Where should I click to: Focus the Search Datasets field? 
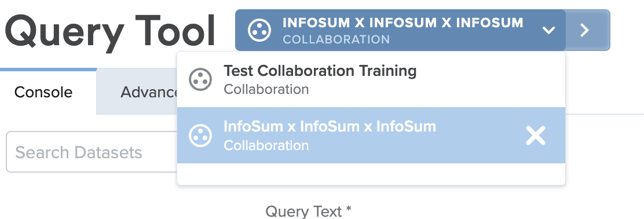92,152
